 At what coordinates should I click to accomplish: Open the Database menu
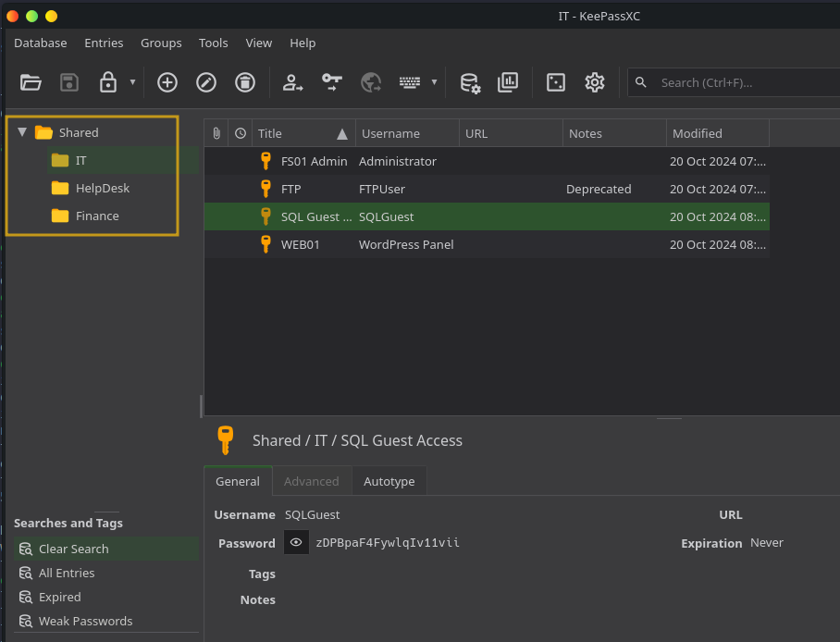click(41, 43)
